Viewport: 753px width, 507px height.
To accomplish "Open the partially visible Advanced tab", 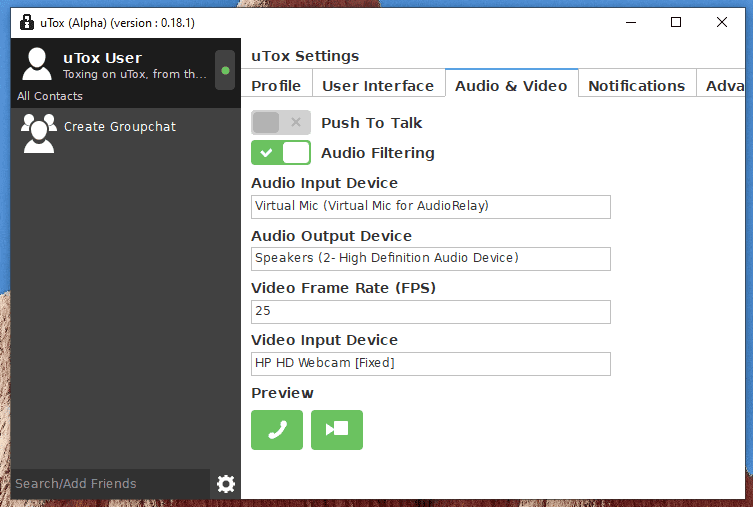I will (x=724, y=85).
